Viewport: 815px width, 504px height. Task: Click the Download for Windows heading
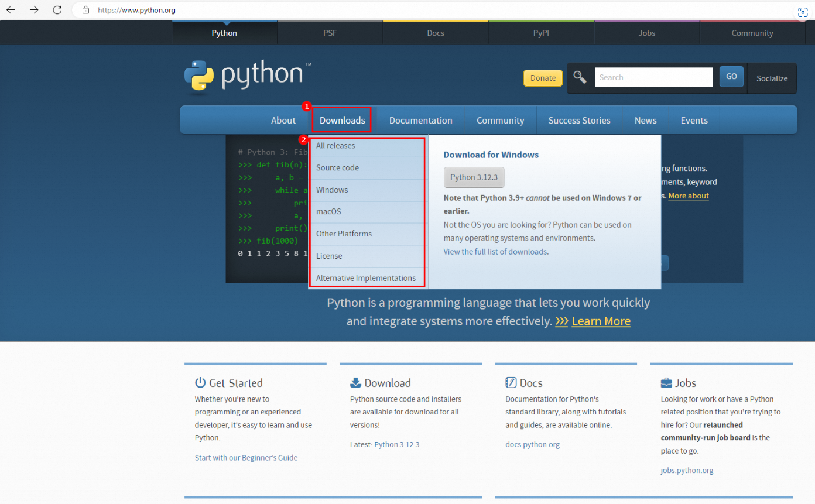coord(491,155)
